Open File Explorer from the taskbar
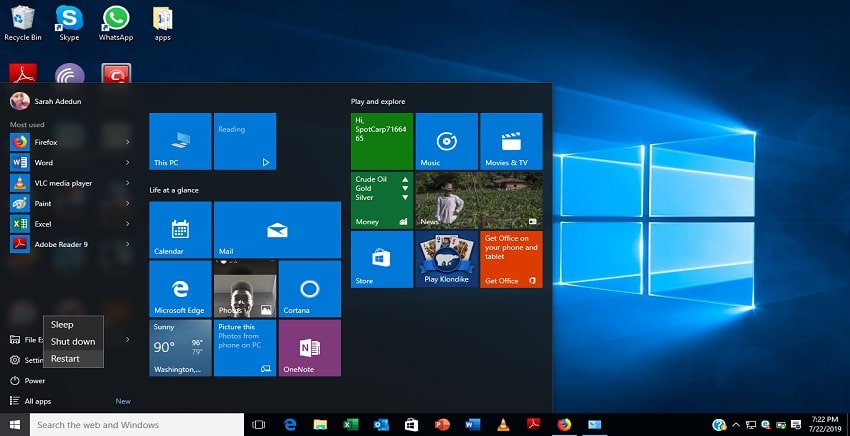The width and height of the screenshot is (850, 436). coord(320,425)
